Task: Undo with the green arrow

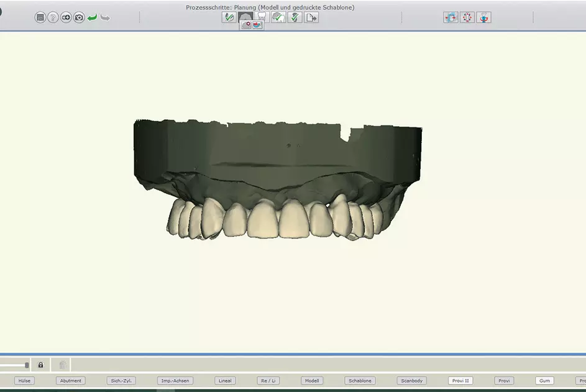Action: tap(92, 17)
